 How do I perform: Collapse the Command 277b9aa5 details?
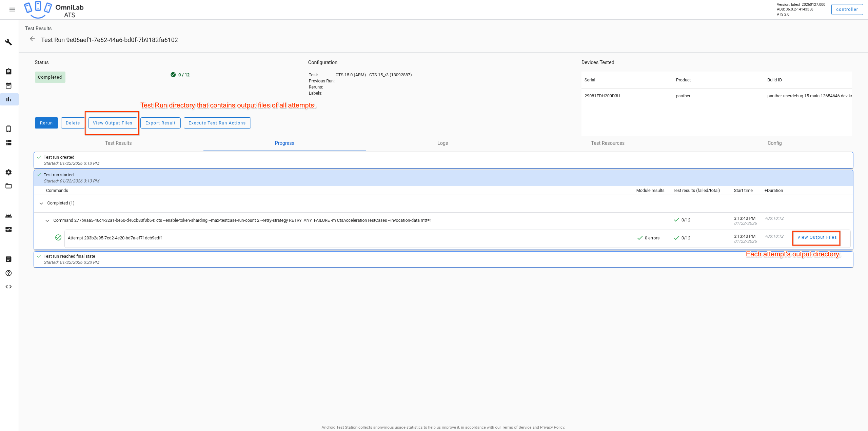(x=47, y=220)
